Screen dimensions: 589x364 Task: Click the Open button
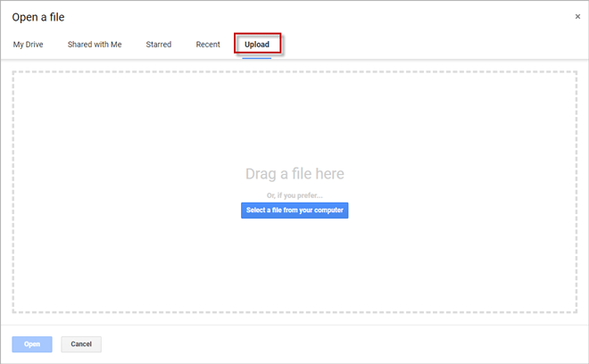click(x=32, y=344)
